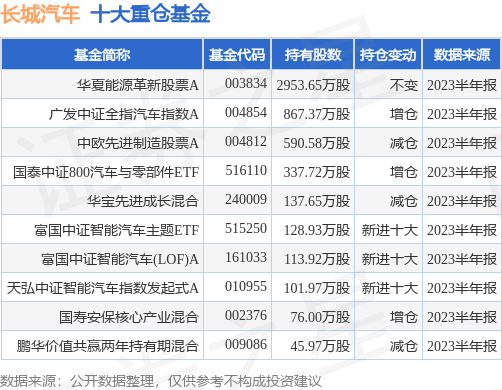
Task: Click holding value 128.93万股
Action: click(x=317, y=230)
